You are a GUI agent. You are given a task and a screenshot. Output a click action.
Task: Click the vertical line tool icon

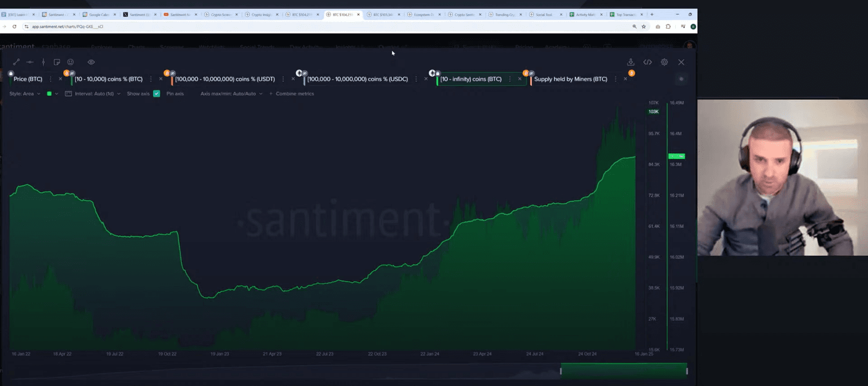(x=44, y=62)
